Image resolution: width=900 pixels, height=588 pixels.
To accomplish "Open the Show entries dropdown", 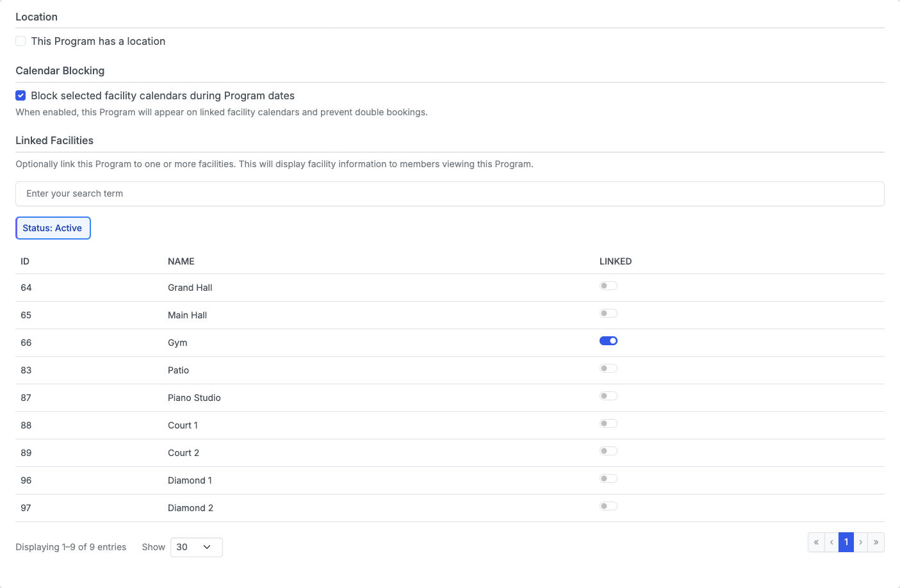I will click(x=196, y=547).
